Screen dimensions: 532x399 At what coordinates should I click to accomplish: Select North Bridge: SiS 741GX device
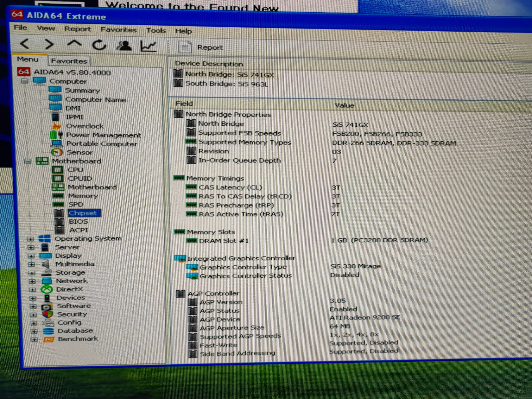click(229, 74)
